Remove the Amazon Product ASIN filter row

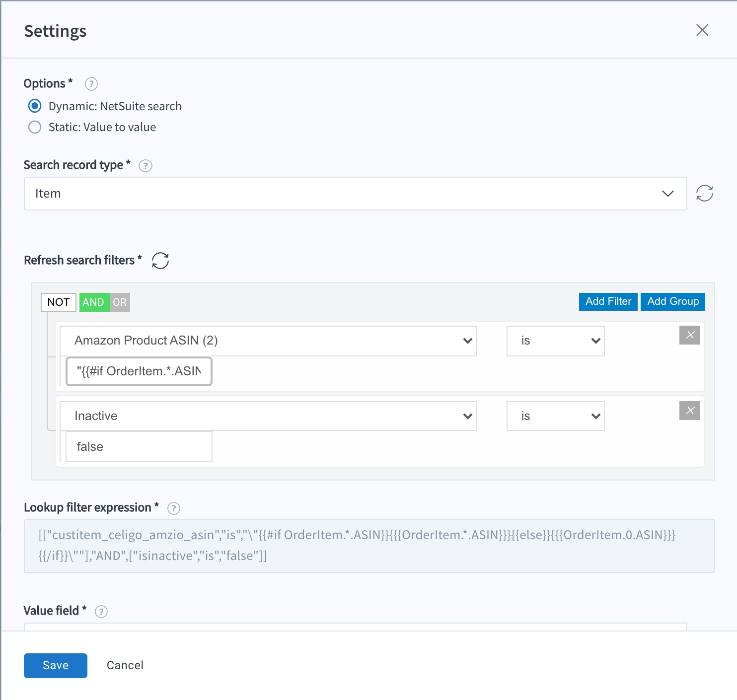pos(689,335)
